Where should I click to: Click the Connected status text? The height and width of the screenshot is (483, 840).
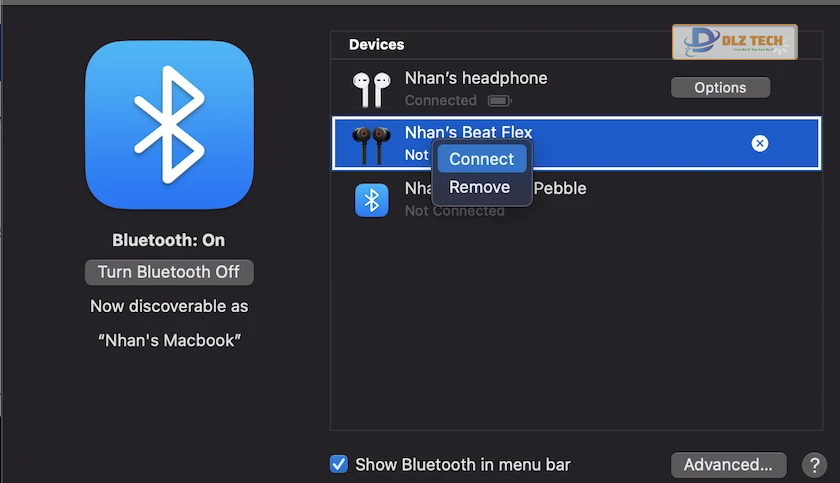(440, 101)
